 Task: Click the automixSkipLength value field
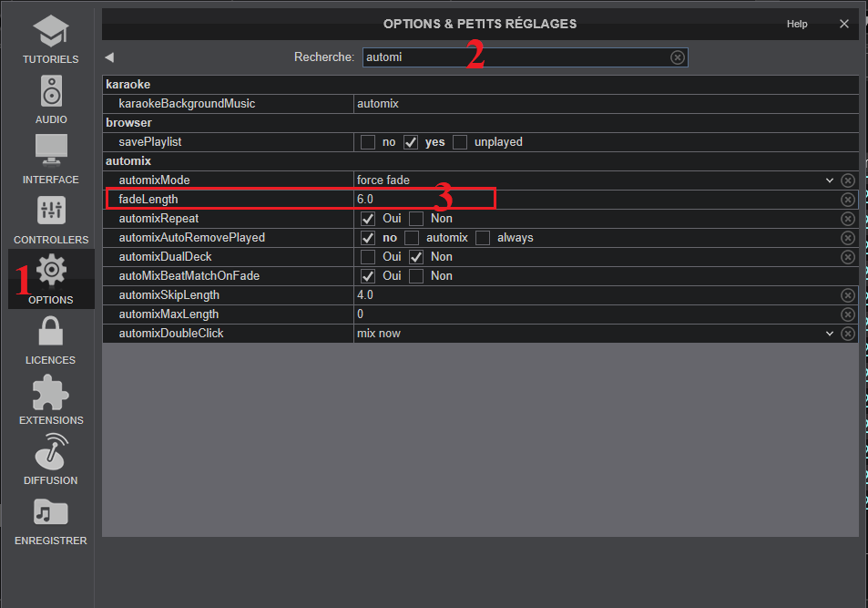point(592,295)
